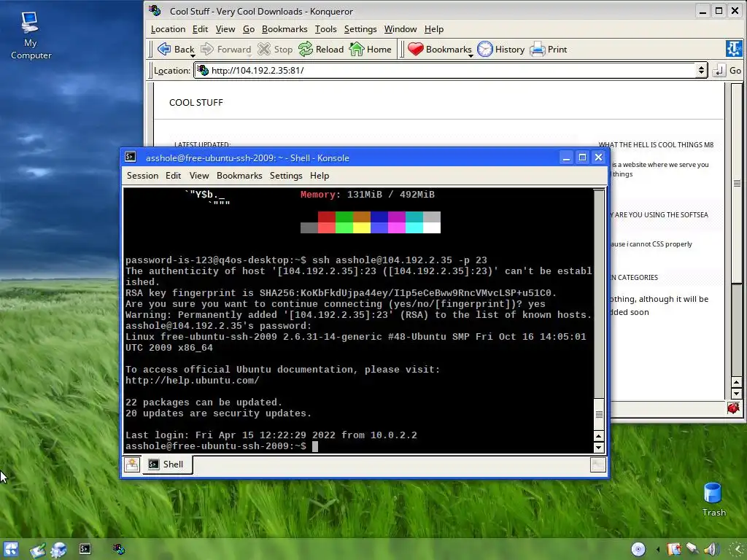Image resolution: width=747 pixels, height=560 pixels.
Task: Open Bookmarks heart icon in Konqueror toolbar
Action: point(415,49)
